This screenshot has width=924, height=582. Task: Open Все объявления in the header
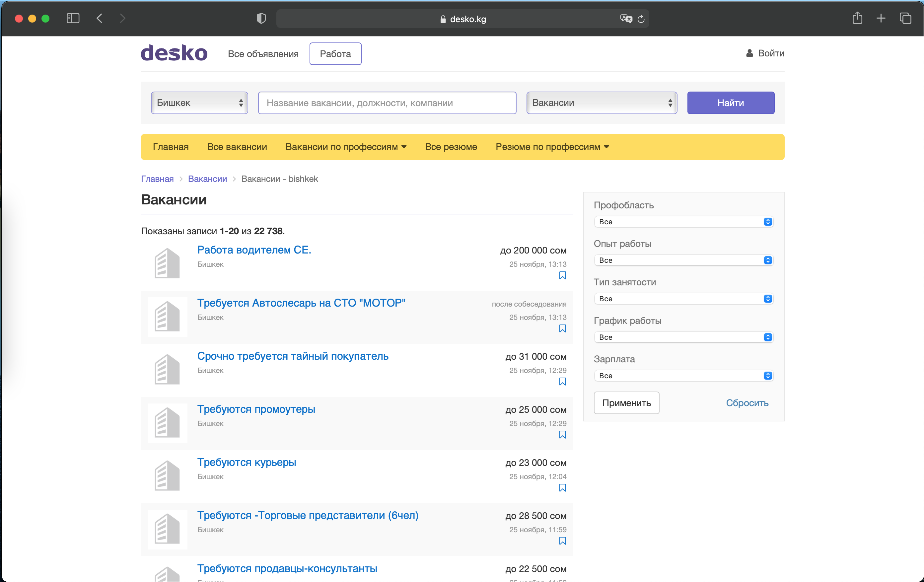pos(263,54)
